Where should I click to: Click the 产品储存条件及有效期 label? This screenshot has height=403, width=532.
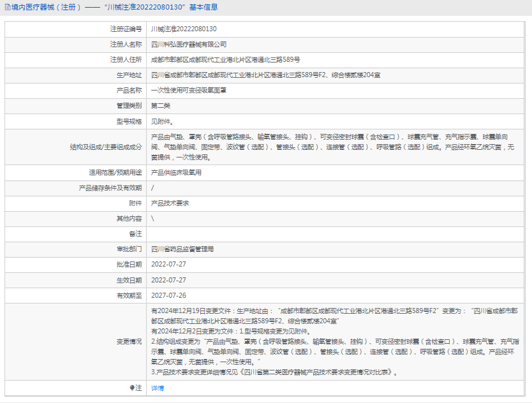[x=110, y=188]
